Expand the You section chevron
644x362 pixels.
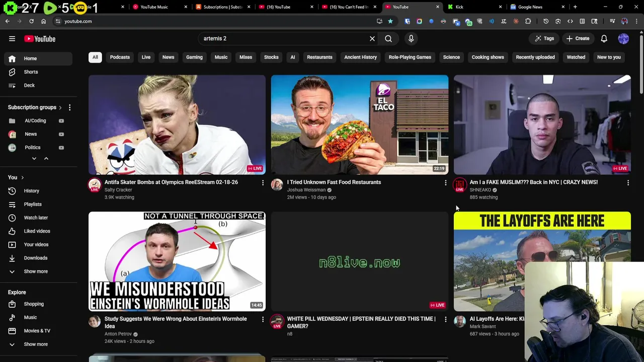pyautogui.click(x=22, y=177)
